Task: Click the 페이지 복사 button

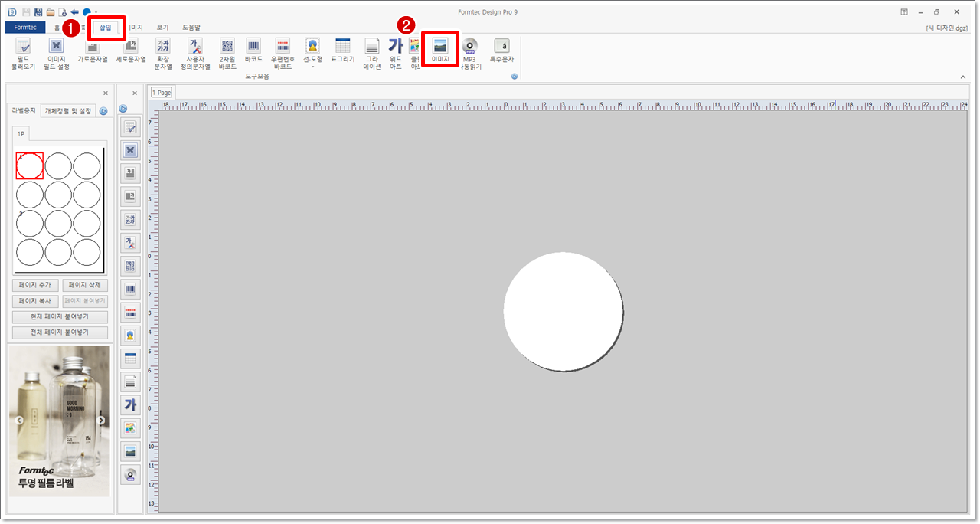Action: coord(35,301)
